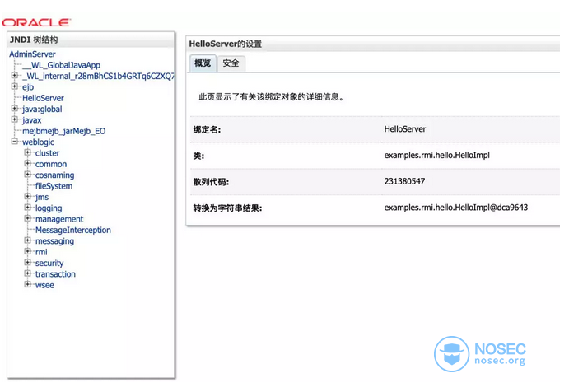Collapse the weblogic tree node

coord(15,142)
